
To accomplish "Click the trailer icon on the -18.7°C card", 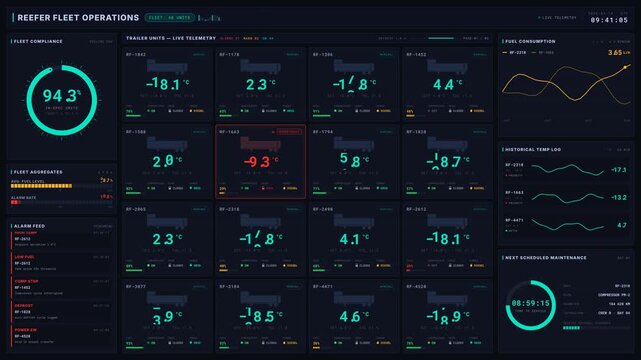I will point(447,144).
